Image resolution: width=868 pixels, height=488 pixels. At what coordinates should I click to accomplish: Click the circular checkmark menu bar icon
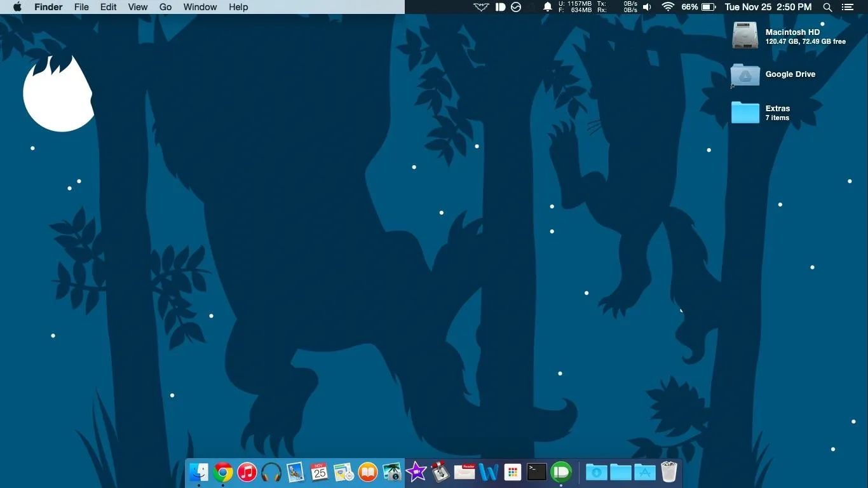point(516,7)
